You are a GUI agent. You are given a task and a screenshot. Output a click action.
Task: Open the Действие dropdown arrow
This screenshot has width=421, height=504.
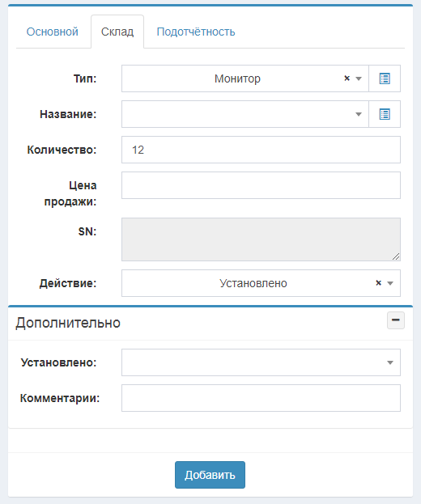coord(390,283)
